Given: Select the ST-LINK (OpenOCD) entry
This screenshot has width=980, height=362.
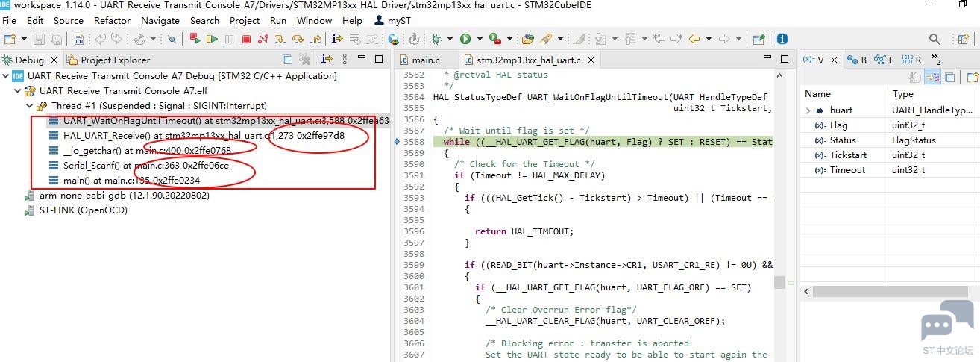Looking at the screenshot, I should pyautogui.click(x=76, y=210).
